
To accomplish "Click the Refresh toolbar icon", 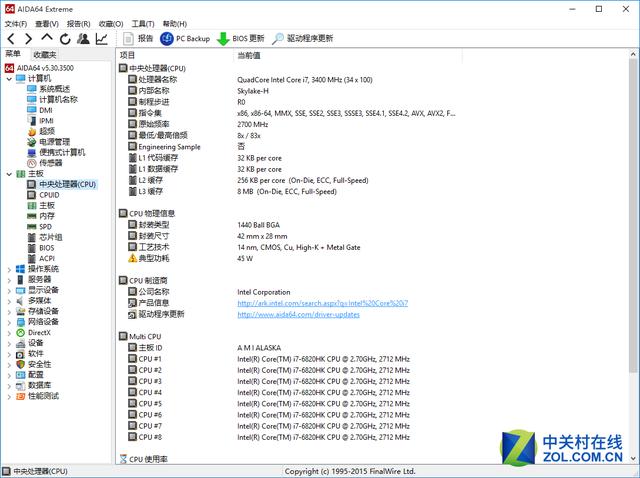I will (x=65, y=39).
